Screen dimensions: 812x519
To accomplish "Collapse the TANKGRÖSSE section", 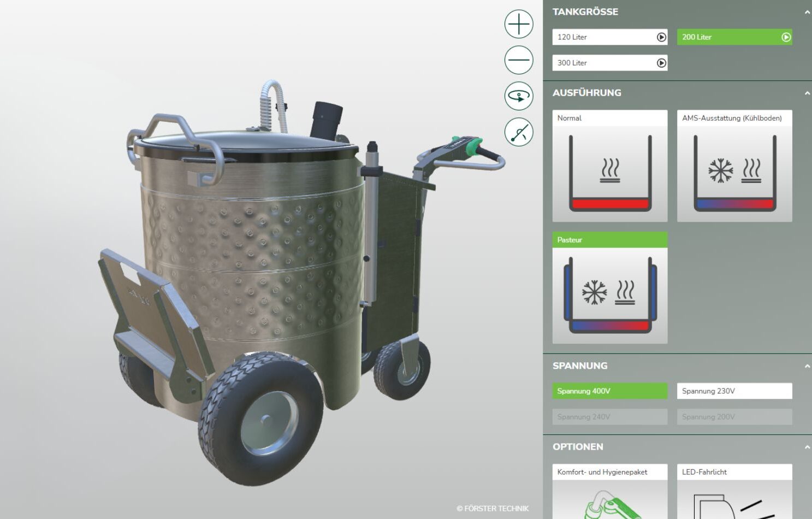I will click(807, 12).
